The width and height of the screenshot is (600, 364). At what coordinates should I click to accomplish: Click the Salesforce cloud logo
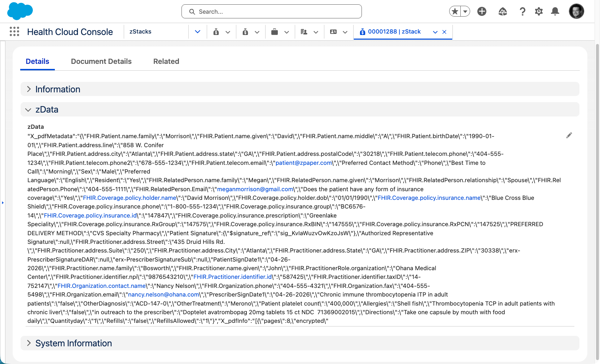[20, 11]
